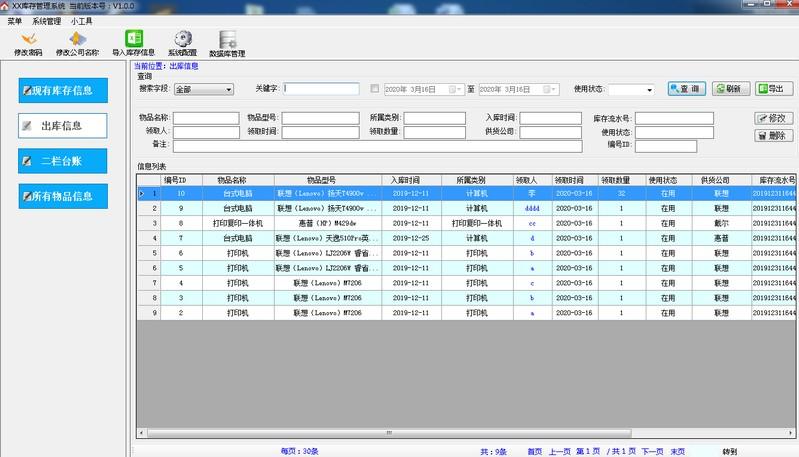Click the scrollbar right arrow
Image resolution: width=799 pixels, height=457 pixels.
click(x=790, y=433)
